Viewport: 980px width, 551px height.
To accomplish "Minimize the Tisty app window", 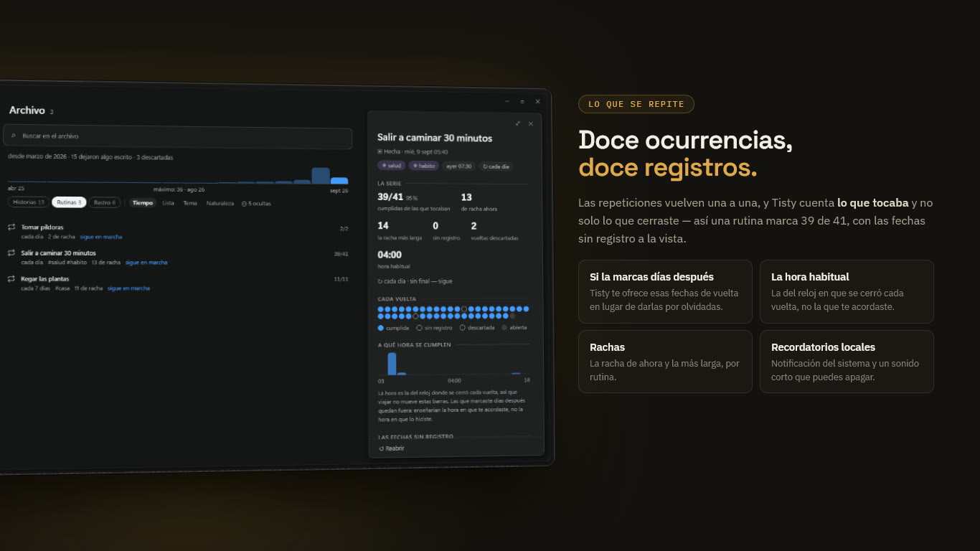I will (507, 101).
